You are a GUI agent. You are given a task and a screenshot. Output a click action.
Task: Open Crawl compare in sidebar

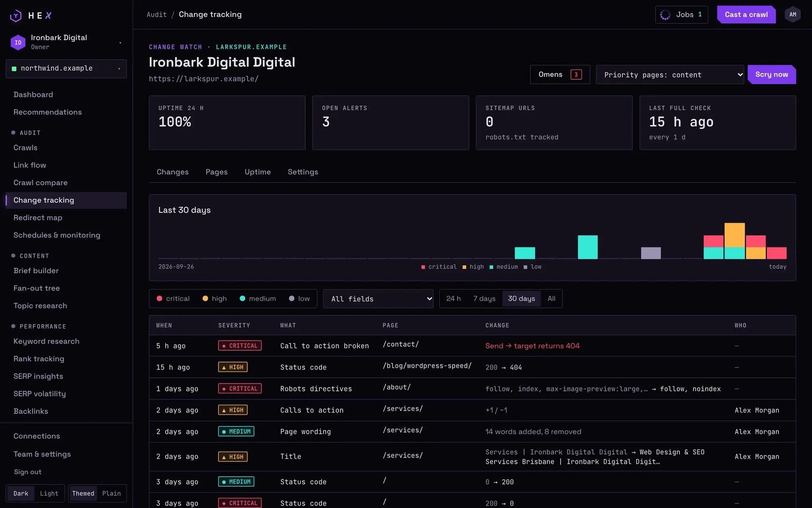(x=66, y=183)
